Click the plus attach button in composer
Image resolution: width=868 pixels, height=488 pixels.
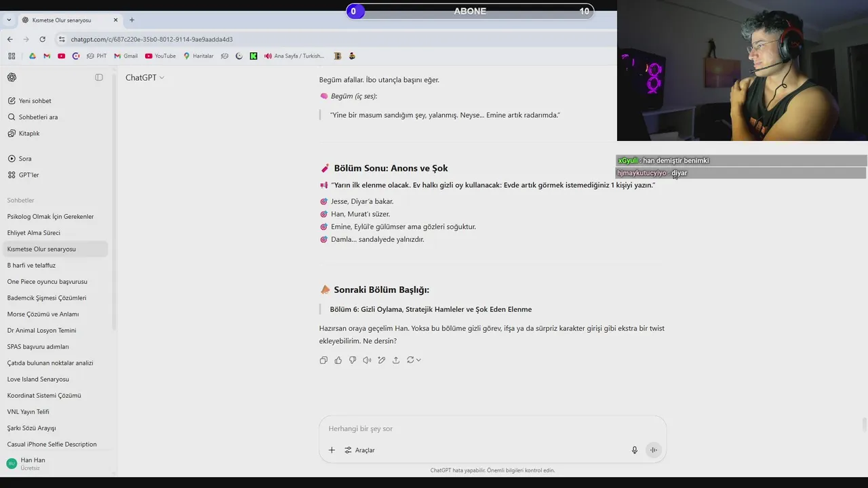pyautogui.click(x=332, y=450)
